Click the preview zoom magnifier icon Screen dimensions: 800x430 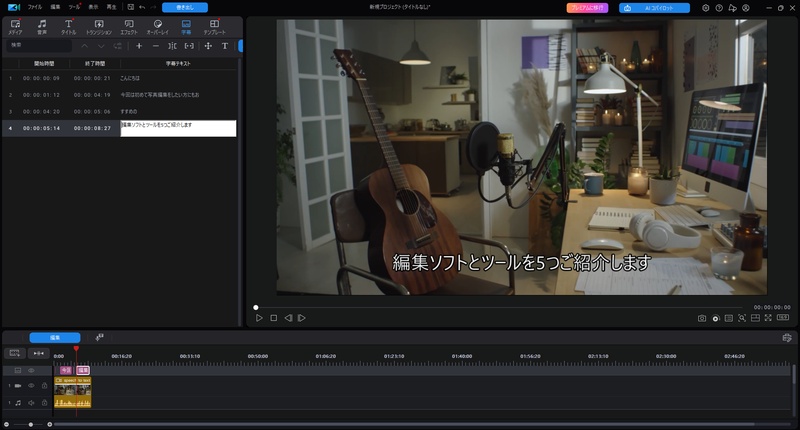(742, 318)
